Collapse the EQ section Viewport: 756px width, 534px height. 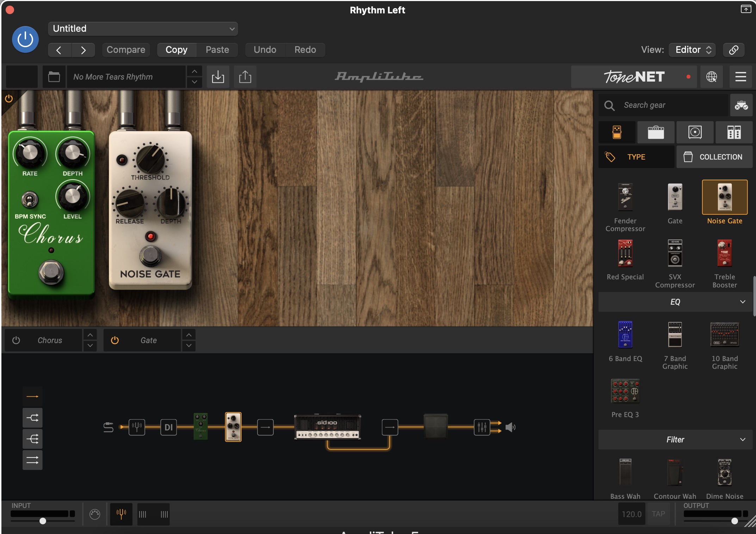[675, 302]
